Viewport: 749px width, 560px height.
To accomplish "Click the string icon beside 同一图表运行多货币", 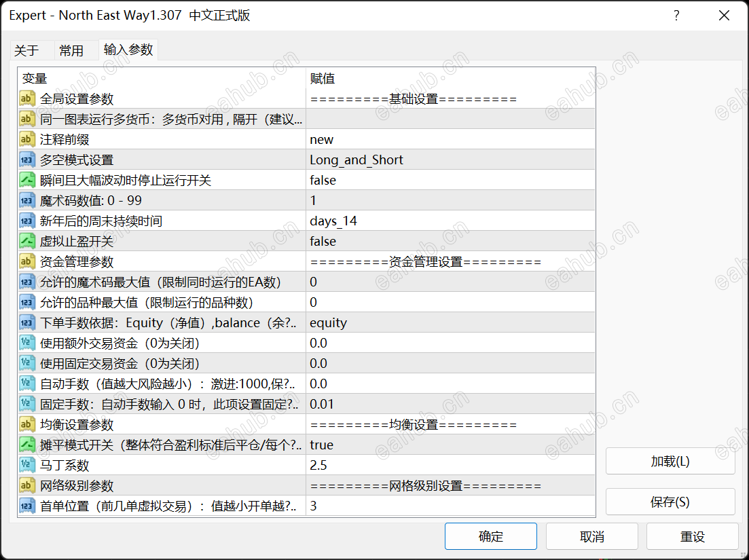I will (27, 119).
